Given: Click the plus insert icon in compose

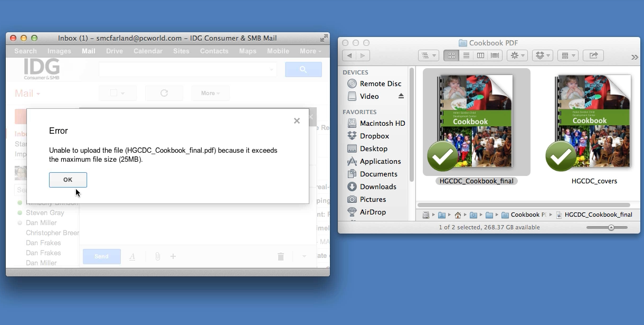Looking at the screenshot, I should [173, 256].
